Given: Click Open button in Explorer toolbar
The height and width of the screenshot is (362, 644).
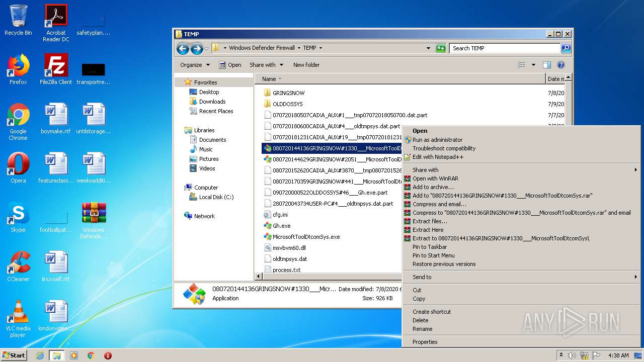Looking at the screenshot, I should pos(230,65).
